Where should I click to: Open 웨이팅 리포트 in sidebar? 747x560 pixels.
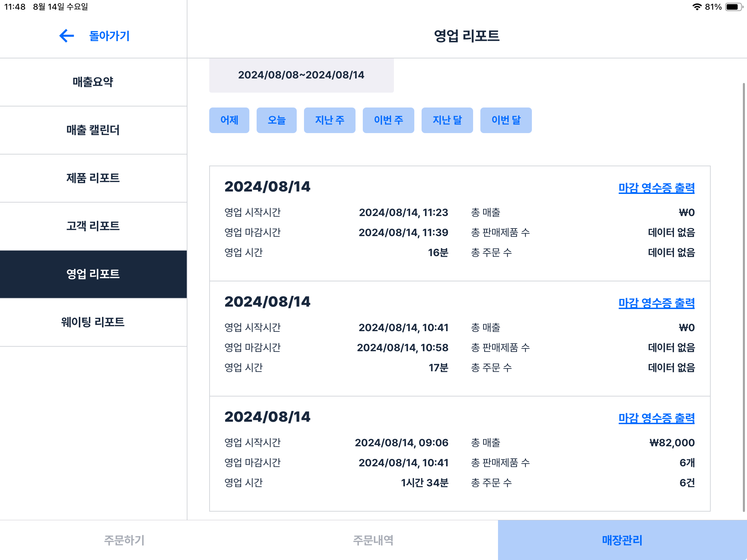pyautogui.click(x=93, y=322)
